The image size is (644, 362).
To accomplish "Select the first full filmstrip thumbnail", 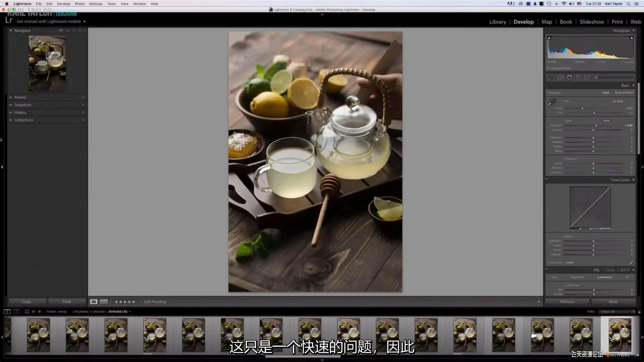I will 38,335.
